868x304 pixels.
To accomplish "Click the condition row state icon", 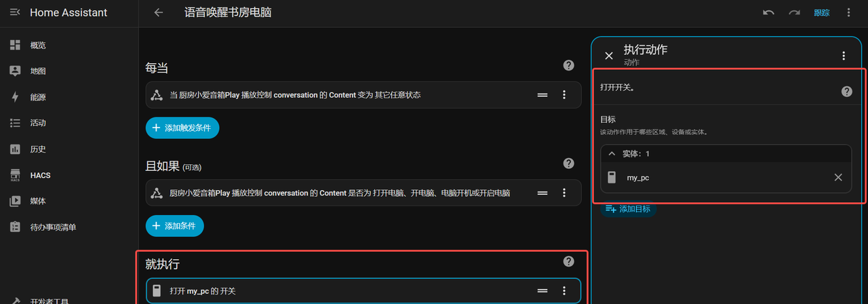I will 157,193.
